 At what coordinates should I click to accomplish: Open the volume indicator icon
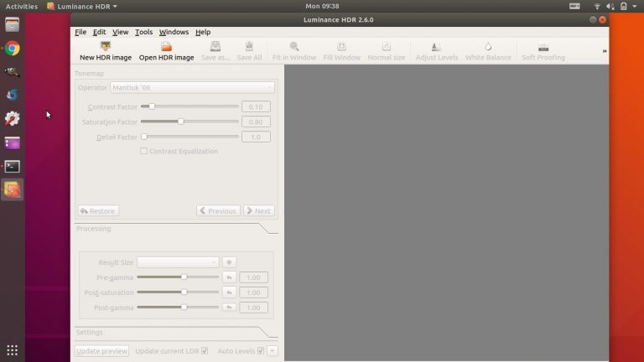(610, 6)
